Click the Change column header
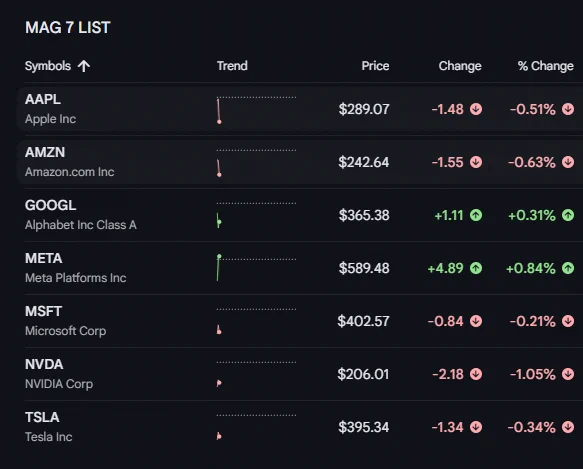 [460, 66]
